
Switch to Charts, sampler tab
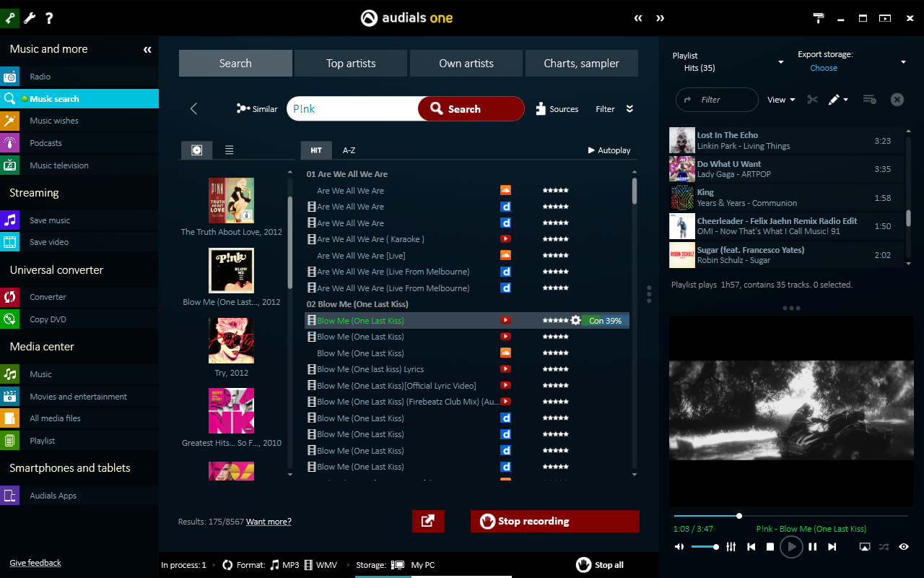click(582, 63)
